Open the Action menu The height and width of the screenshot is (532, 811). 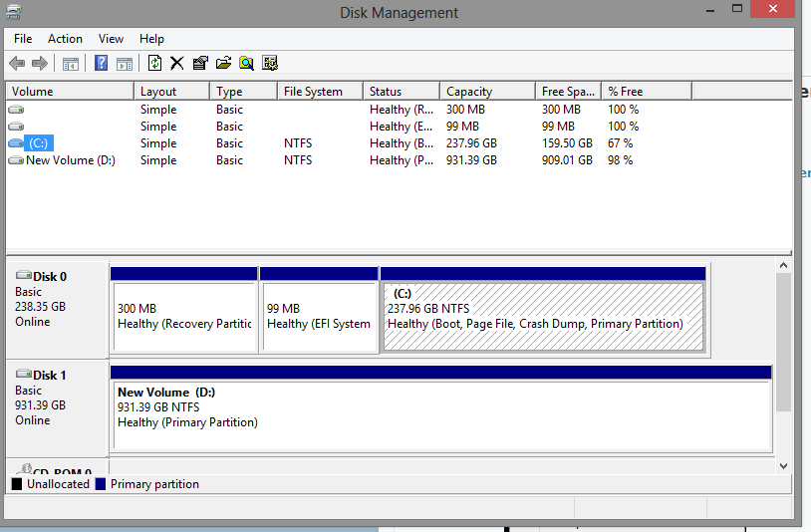(x=65, y=39)
